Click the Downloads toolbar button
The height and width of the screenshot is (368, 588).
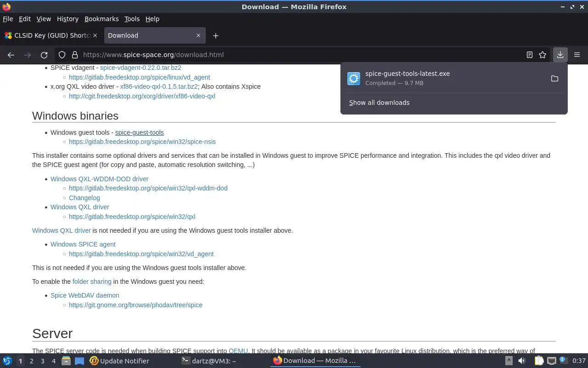(560, 55)
